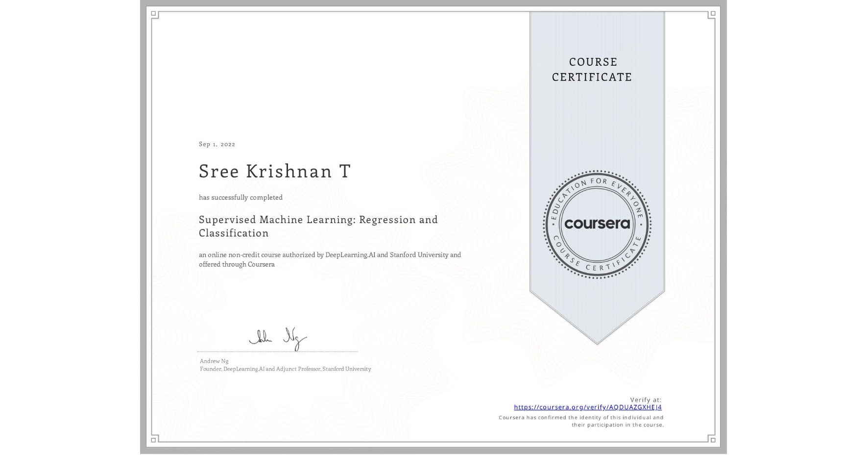Click the Founder, DeepLearning.AI credential line

click(x=285, y=368)
